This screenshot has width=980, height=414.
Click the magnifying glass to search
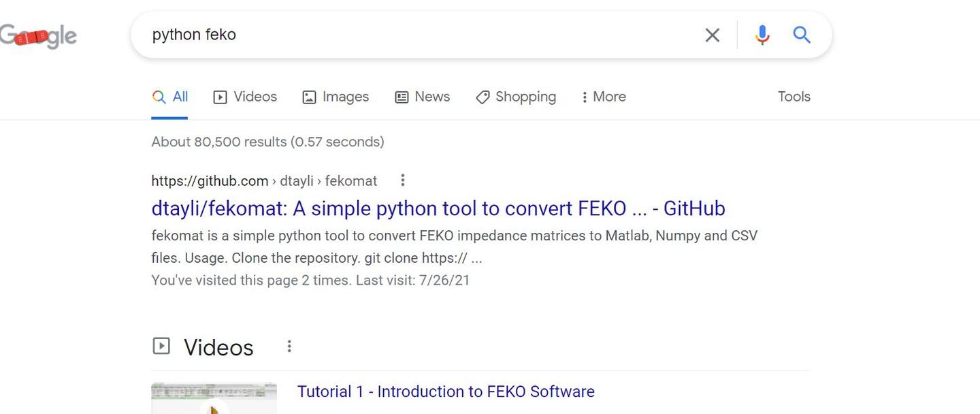coord(801,34)
